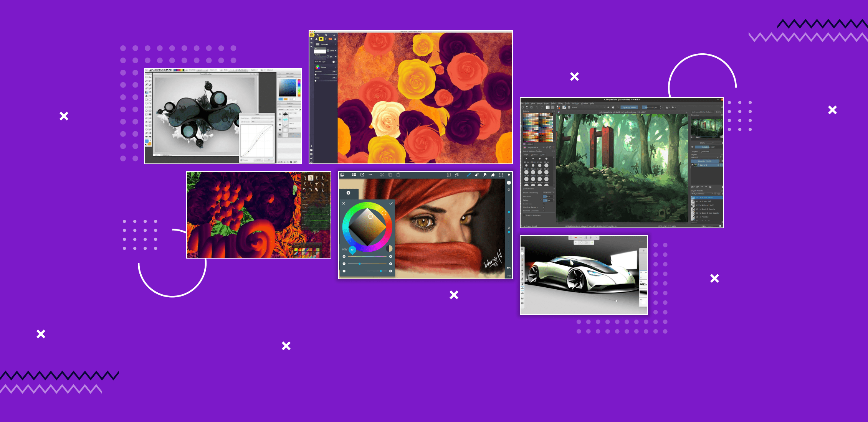The image size is (868, 422).
Task: Click the scissors cut icon in the tablet app toolbar
Action: click(x=382, y=175)
